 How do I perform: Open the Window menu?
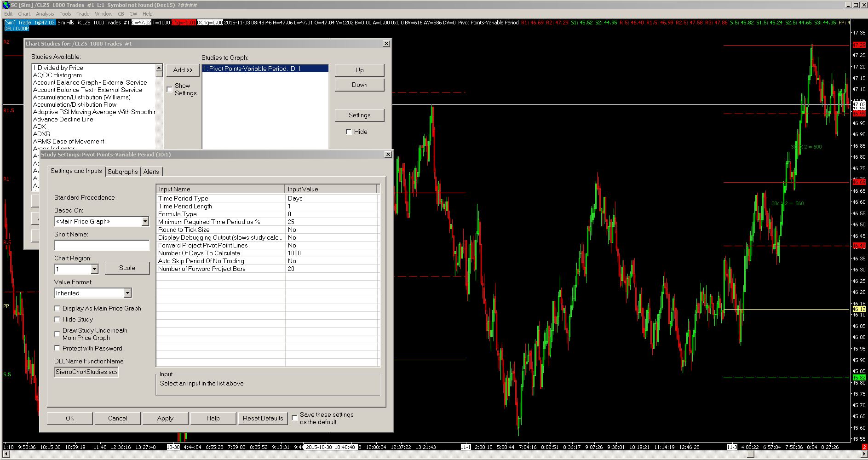click(x=104, y=14)
